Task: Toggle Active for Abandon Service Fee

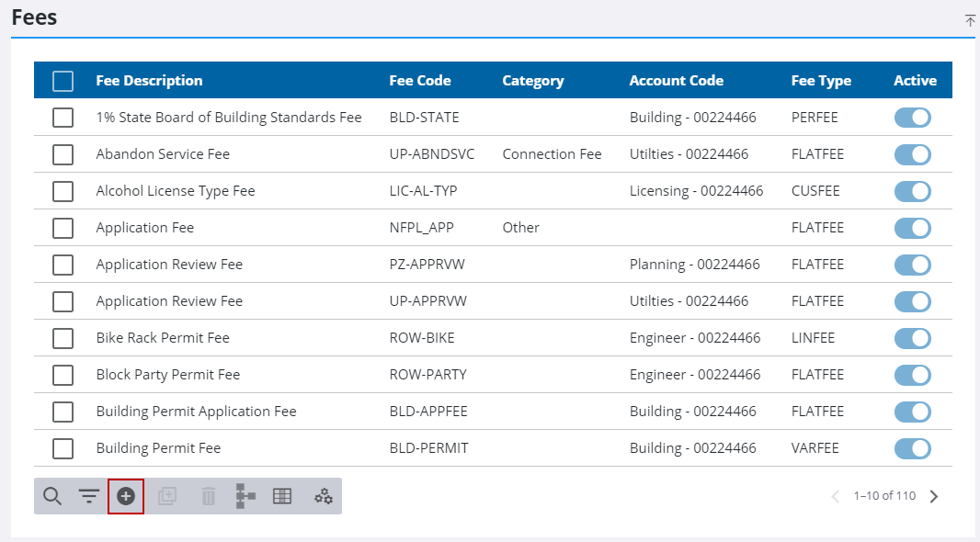Action: pos(913,154)
